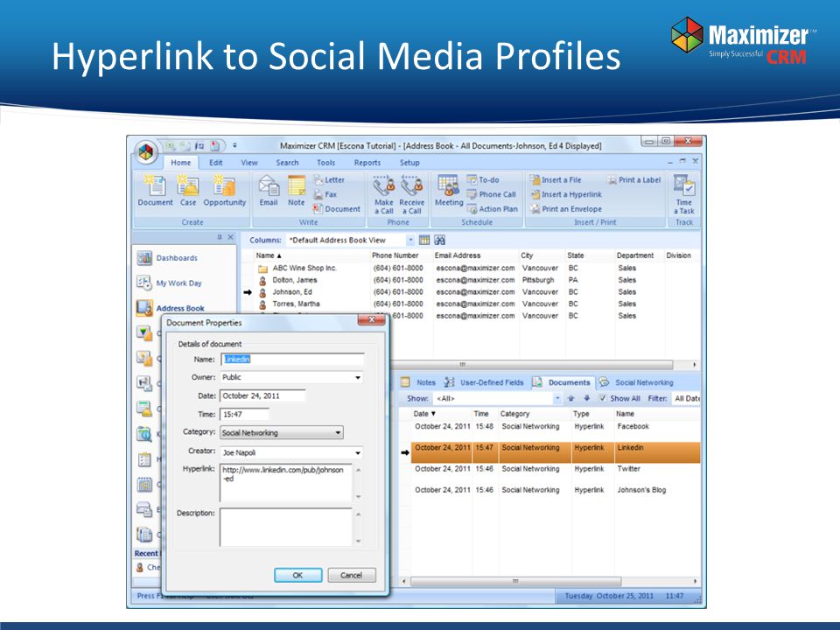The width and height of the screenshot is (840, 630).
Task: Open the Tools ribbon tab
Action: 325,163
